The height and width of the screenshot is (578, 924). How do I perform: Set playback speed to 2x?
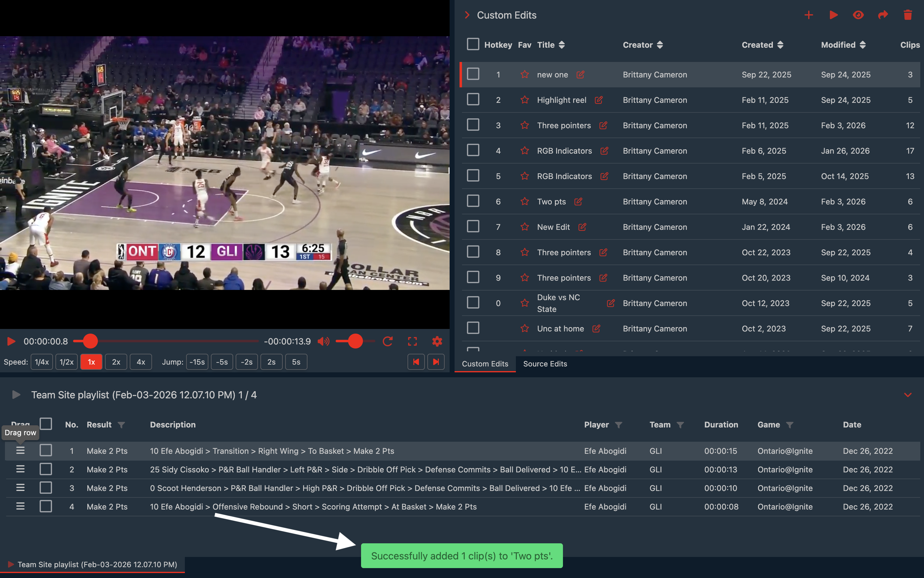[116, 361]
